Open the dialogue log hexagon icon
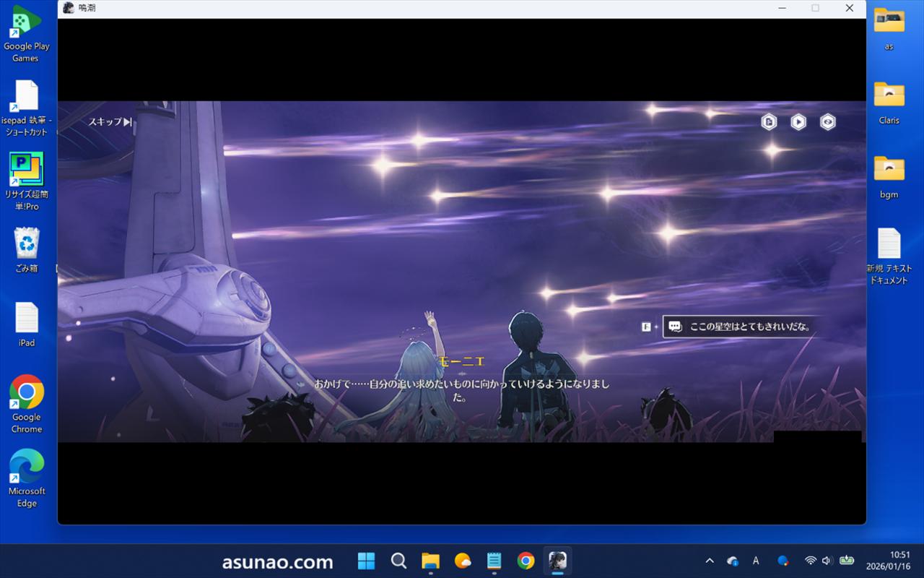 click(769, 122)
